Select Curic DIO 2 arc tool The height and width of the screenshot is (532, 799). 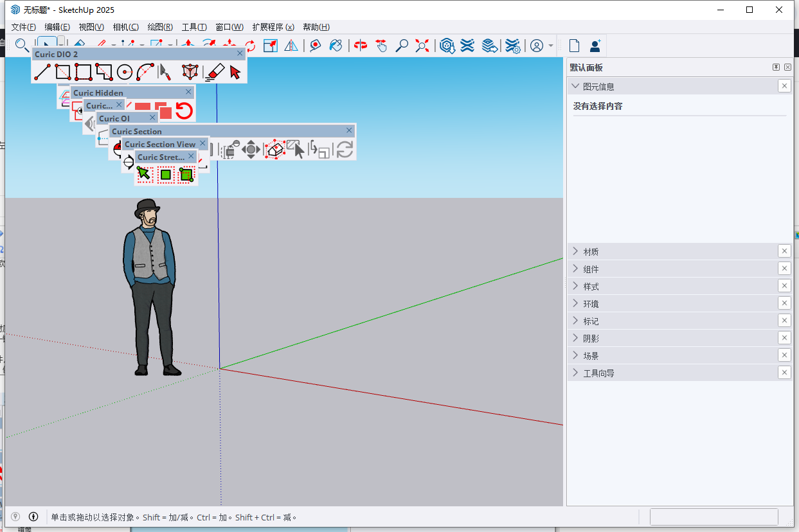(x=145, y=71)
